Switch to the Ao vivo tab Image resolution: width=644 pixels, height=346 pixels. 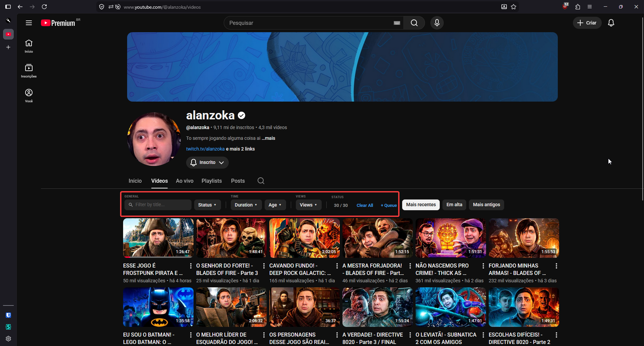(x=185, y=181)
